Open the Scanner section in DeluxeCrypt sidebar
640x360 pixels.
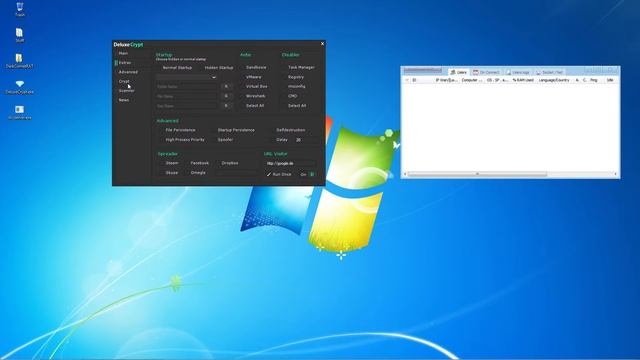tap(127, 91)
